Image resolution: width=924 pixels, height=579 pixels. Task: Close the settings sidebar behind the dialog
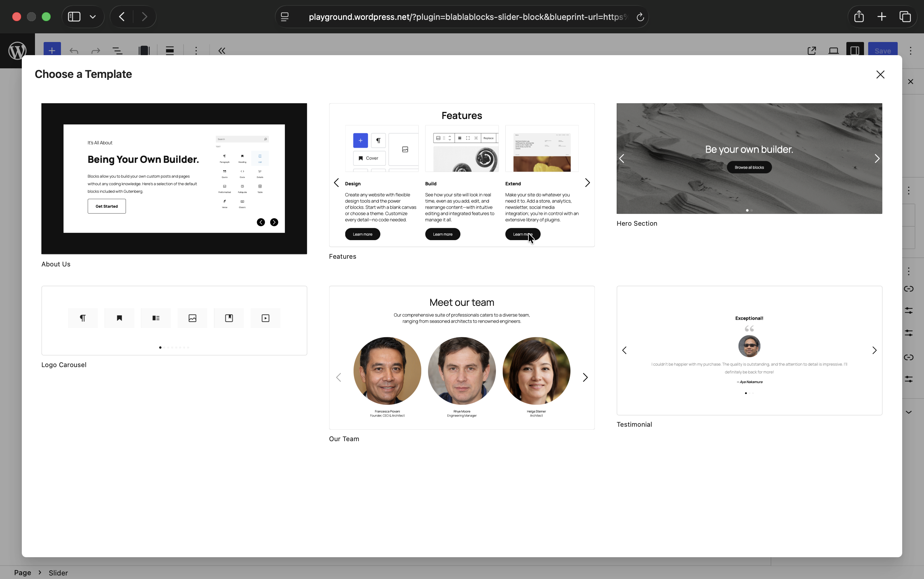point(911,81)
